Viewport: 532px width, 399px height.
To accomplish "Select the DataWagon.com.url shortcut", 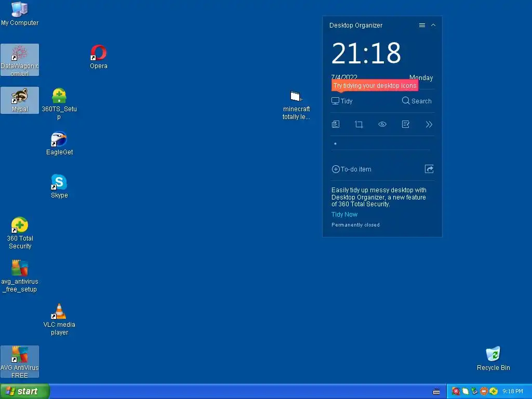I will 20,60.
